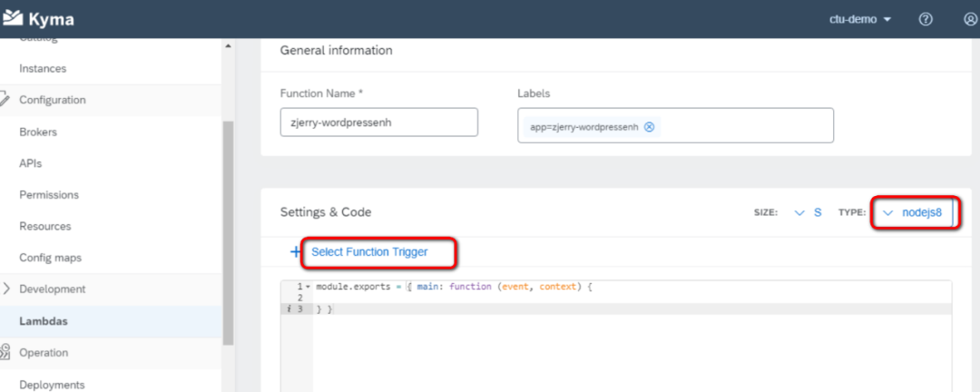Viewport: 980px width, 392px height.
Task: Open Lambdas in the sidebar
Action: (x=44, y=320)
